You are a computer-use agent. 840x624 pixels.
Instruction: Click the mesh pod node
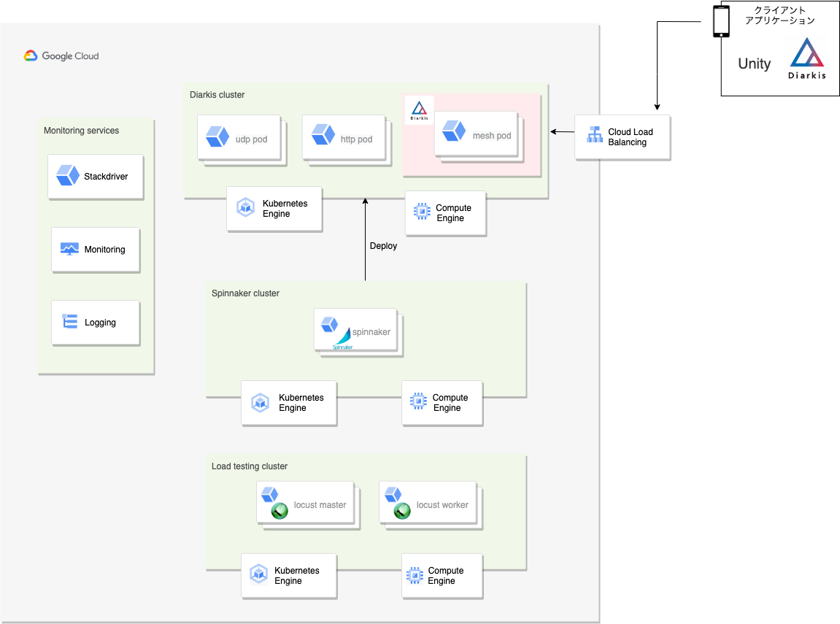[x=477, y=134]
